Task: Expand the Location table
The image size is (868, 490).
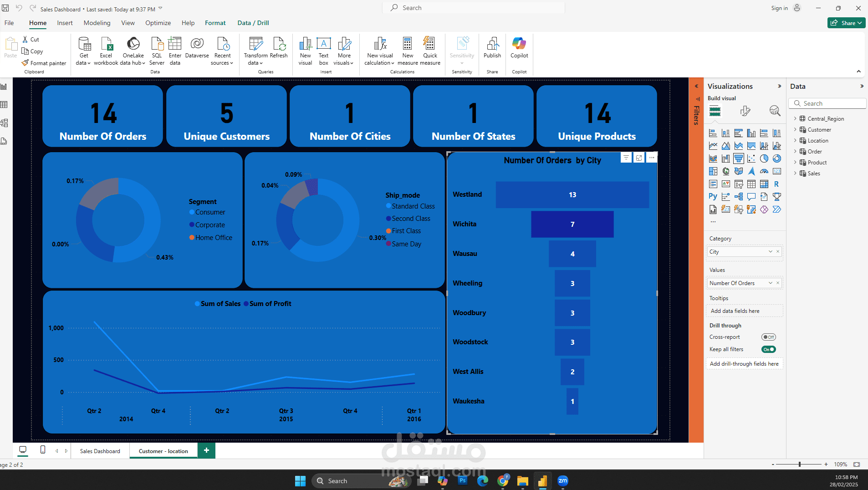Action: tap(795, 140)
